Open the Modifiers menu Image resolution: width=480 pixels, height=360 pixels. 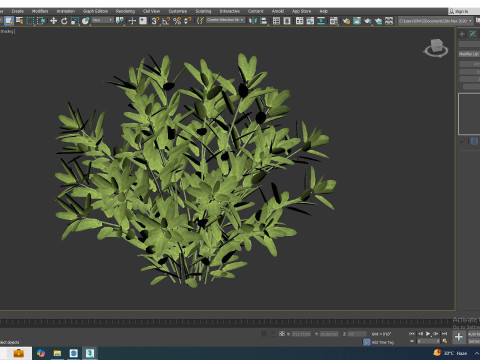point(40,11)
